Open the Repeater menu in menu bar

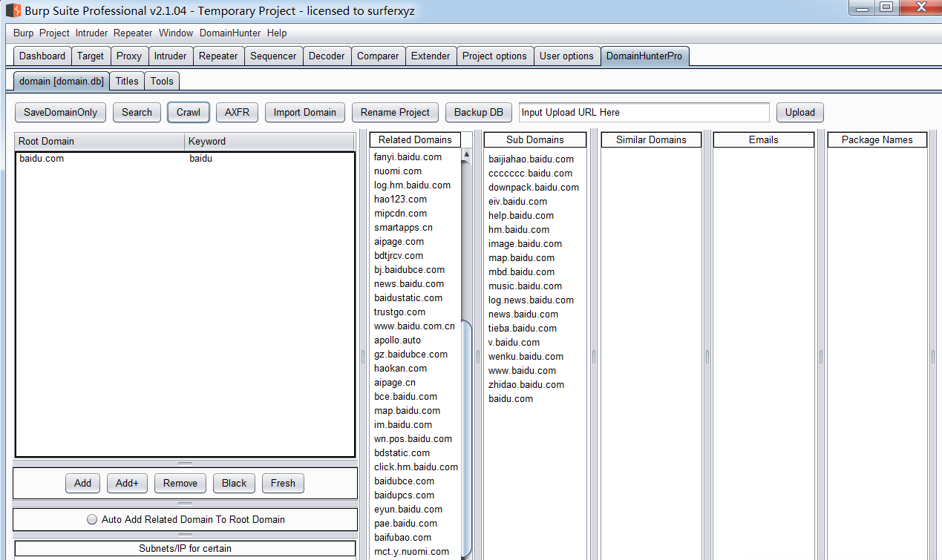133,33
